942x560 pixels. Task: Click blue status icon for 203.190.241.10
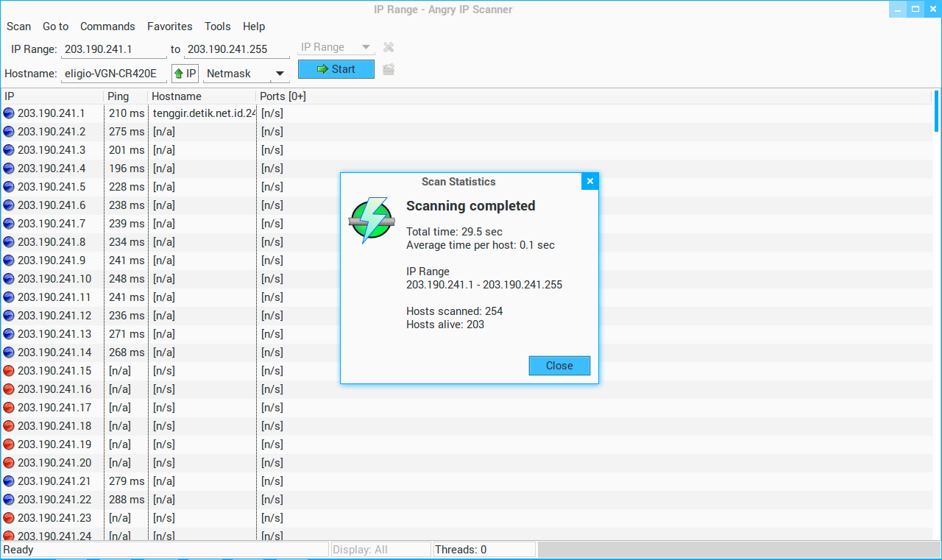pyautogui.click(x=9, y=279)
